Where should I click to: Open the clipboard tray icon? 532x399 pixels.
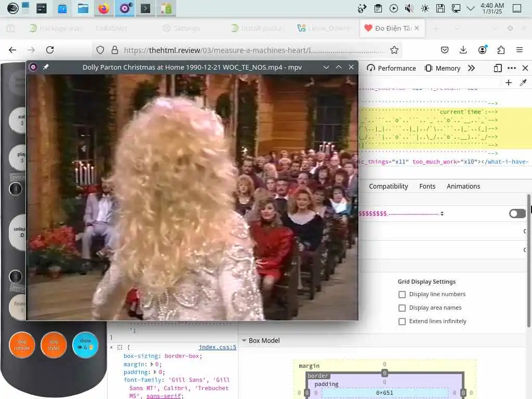(378, 8)
